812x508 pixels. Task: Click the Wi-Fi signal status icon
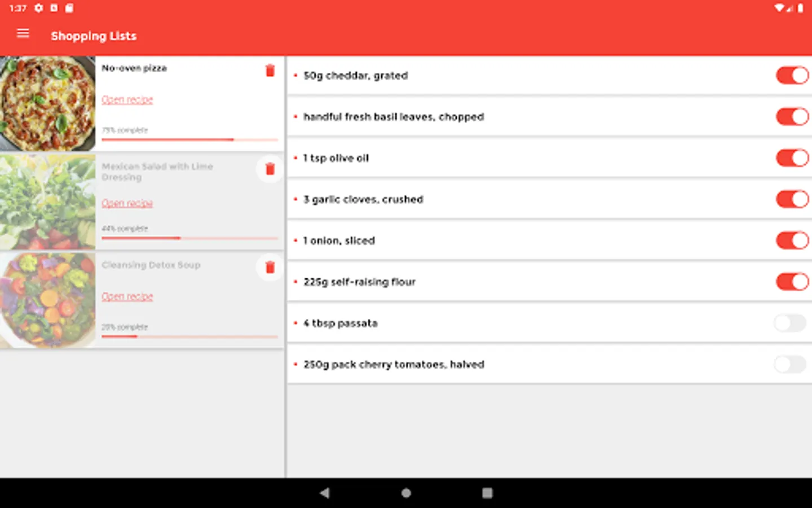779,8
